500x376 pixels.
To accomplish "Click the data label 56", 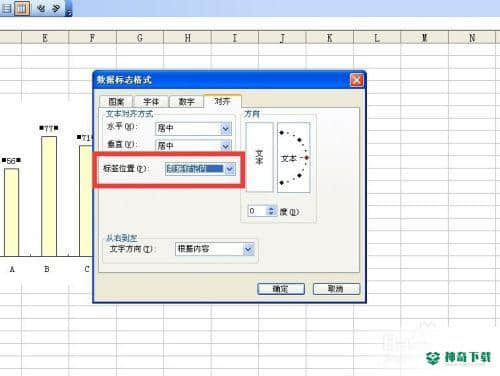I will pyautogui.click(x=11, y=161).
